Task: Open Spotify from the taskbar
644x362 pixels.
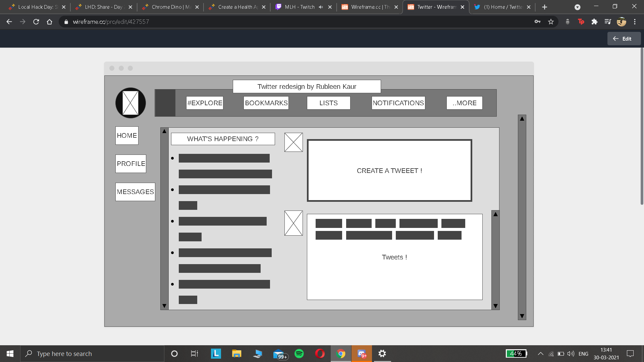Action: [299, 354]
